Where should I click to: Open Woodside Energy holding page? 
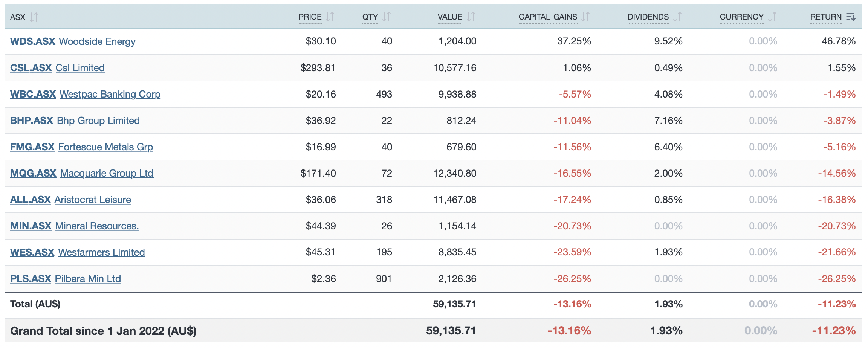pos(97,41)
